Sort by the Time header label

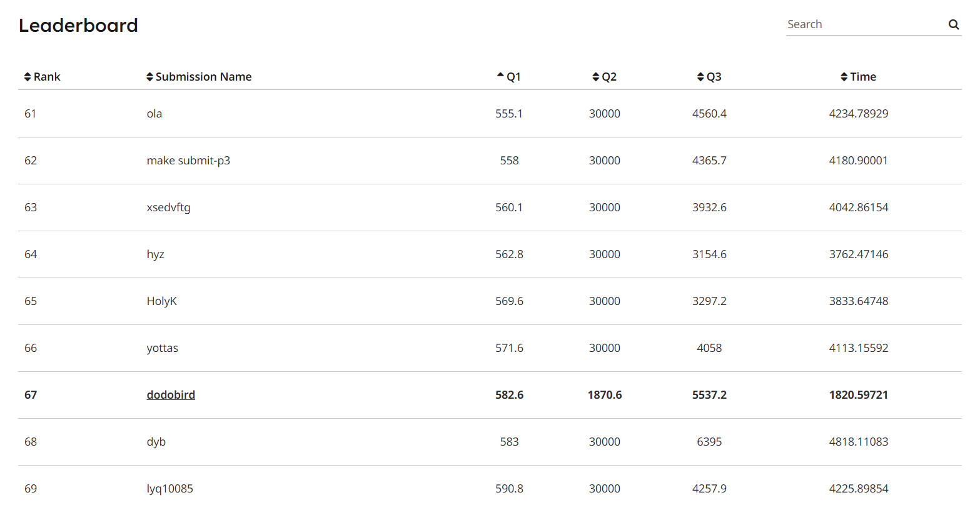[x=863, y=77]
